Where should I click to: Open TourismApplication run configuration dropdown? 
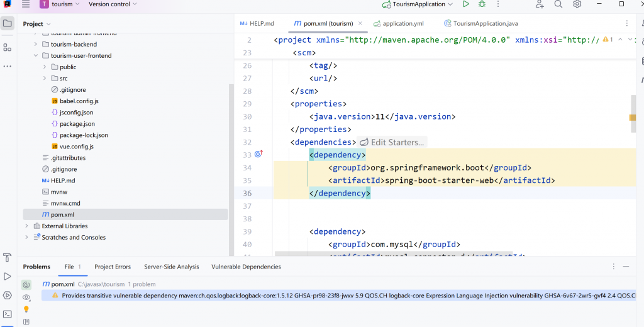(418, 4)
